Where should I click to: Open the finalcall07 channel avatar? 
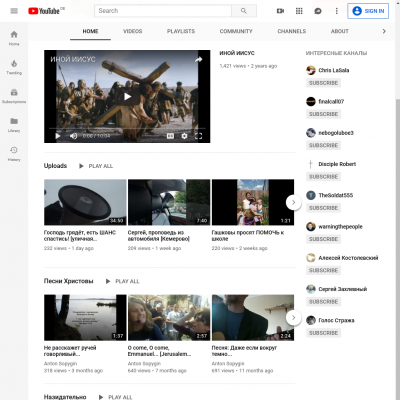311,101
